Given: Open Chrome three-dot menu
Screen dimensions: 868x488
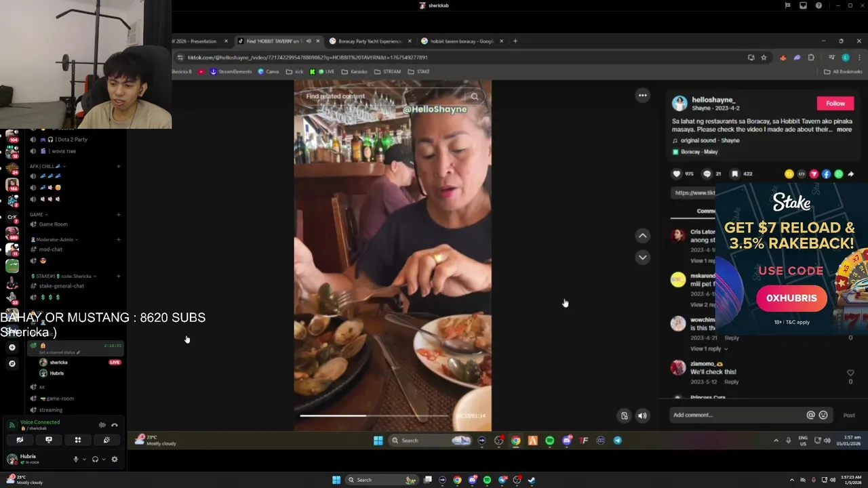Looking at the screenshot, I should coord(859,58).
